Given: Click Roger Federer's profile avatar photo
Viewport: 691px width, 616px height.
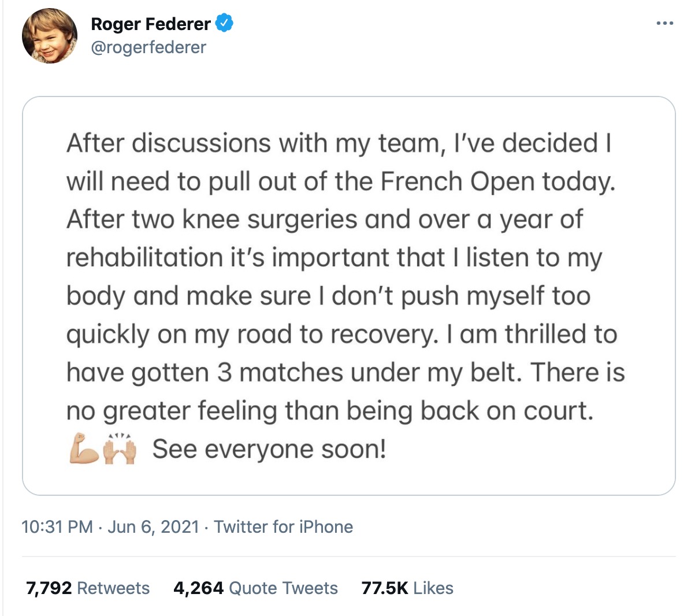Looking at the screenshot, I should pyautogui.click(x=50, y=36).
